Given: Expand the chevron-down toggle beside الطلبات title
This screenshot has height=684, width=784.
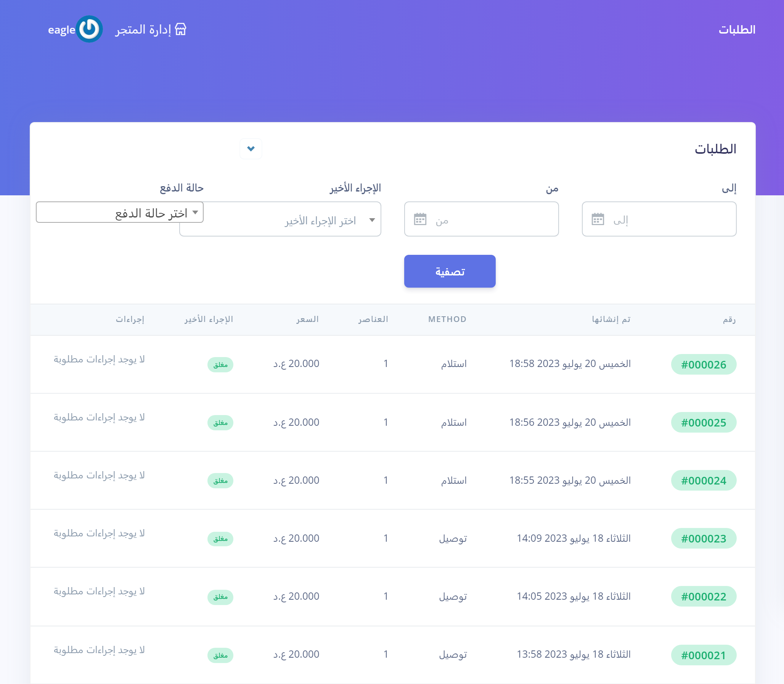Looking at the screenshot, I should click(x=251, y=148).
